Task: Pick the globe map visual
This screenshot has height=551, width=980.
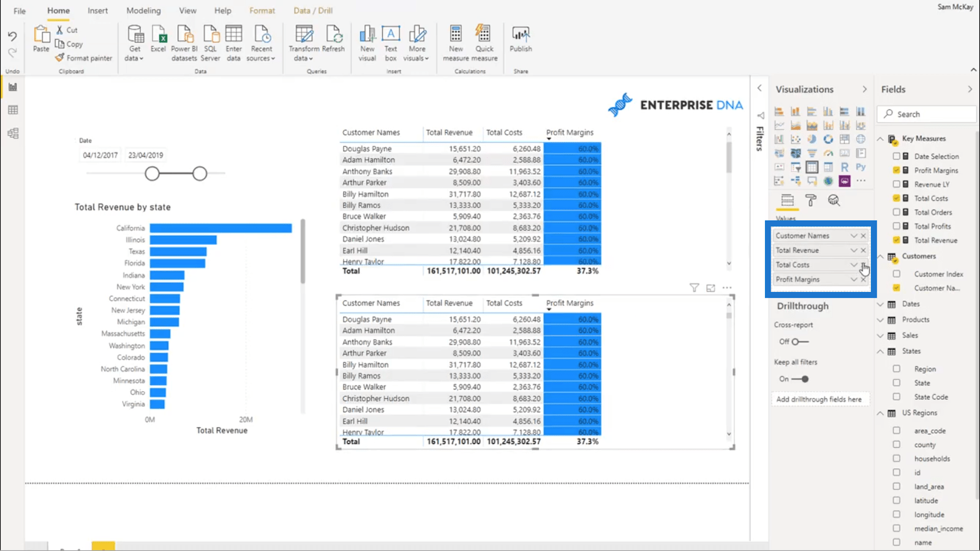Action: click(861, 139)
